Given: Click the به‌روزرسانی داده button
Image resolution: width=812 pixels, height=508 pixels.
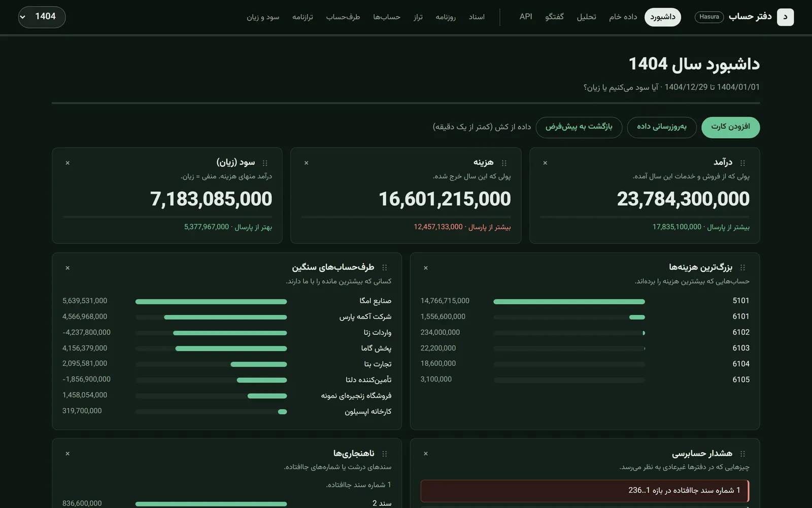Looking at the screenshot, I should point(662,127).
